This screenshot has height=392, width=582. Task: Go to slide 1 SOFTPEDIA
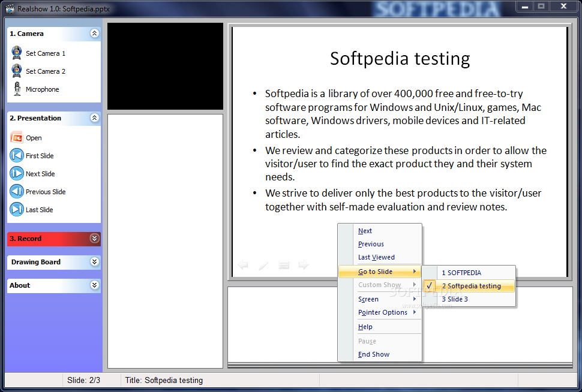click(x=469, y=273)
